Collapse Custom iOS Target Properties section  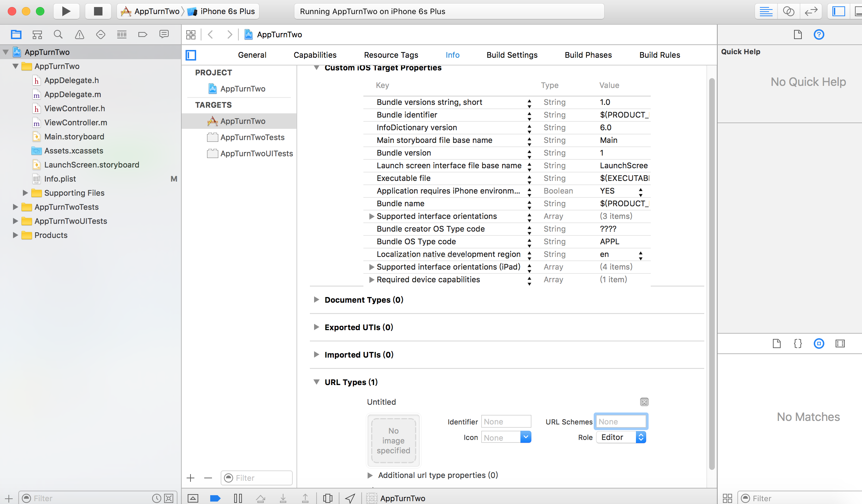tap(317, 68)
